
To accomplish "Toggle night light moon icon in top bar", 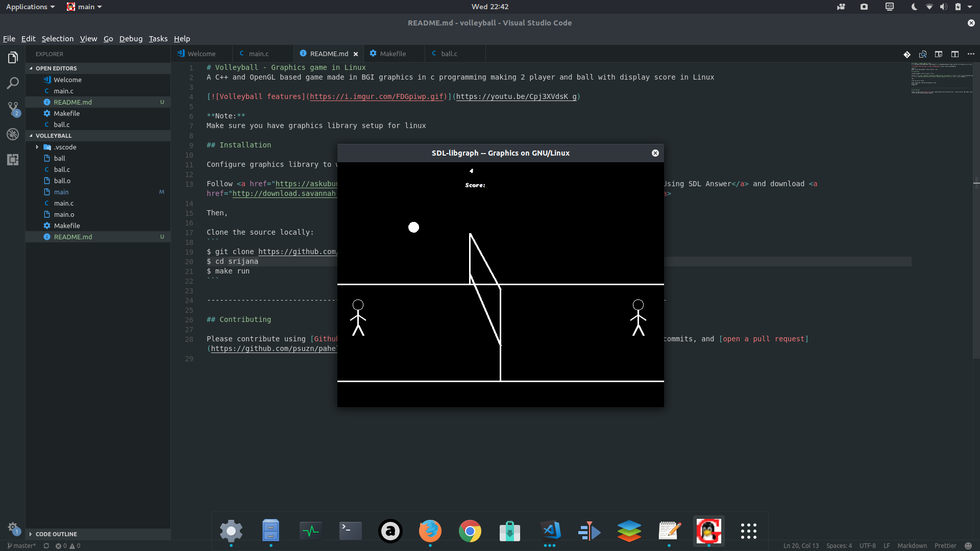I will coord(914,7).
